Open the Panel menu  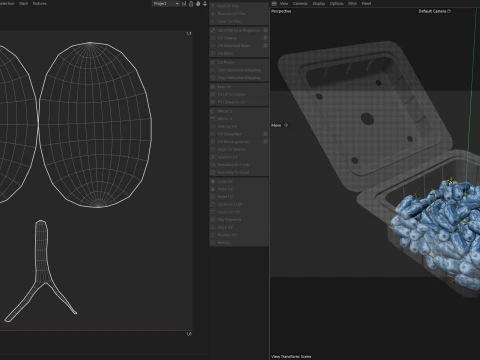click(366, 3)
